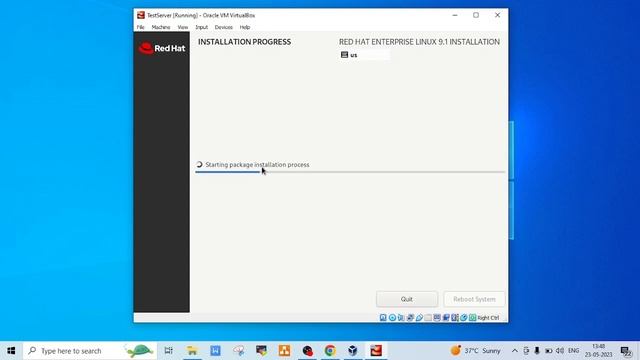The image size is (640, 360).
Task: Open the Help menu
Action: tap(244, 27)
